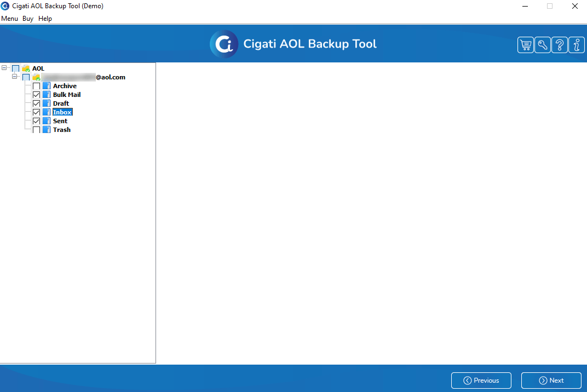Open the shopping cart buy icon
Screen dimensions: 587x392
[526, 45]
